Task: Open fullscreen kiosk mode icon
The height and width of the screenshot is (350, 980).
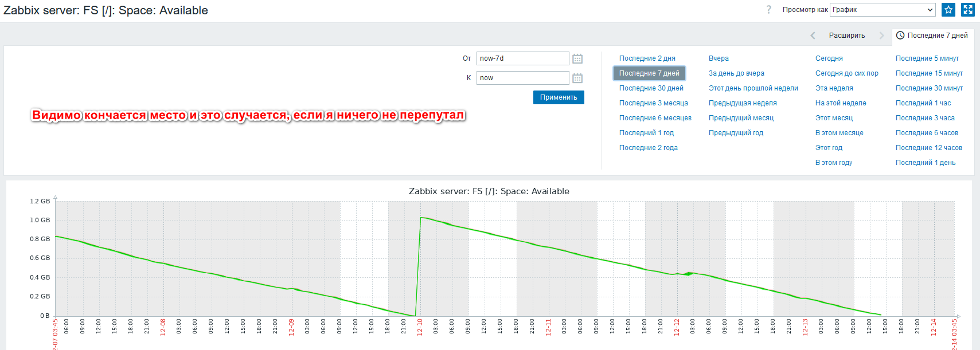Action: click(968, 10)
